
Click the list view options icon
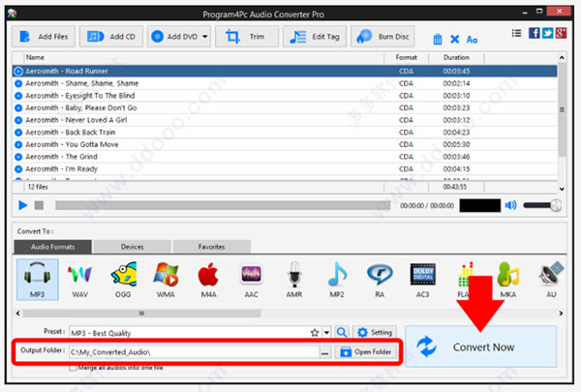pyautogui.click(x=516, y=33)
